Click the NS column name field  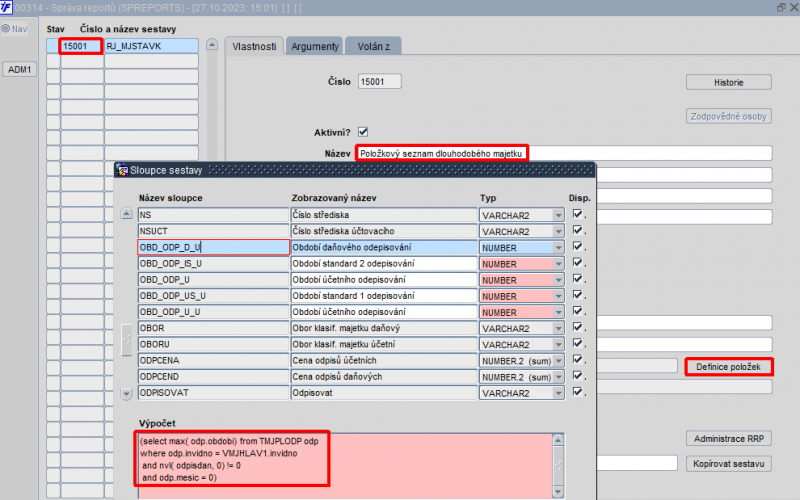click(213, 215)
